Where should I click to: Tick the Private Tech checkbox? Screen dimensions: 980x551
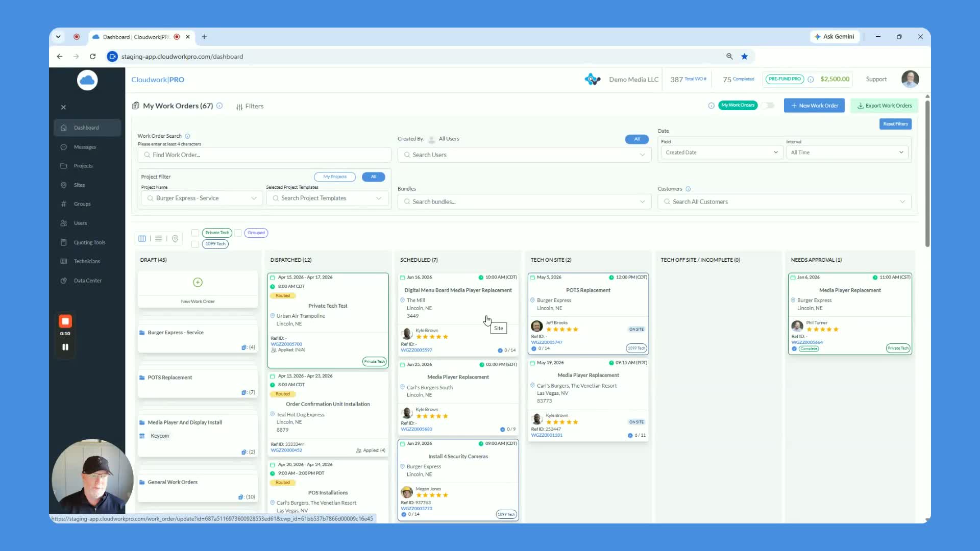tap(195, 233)
